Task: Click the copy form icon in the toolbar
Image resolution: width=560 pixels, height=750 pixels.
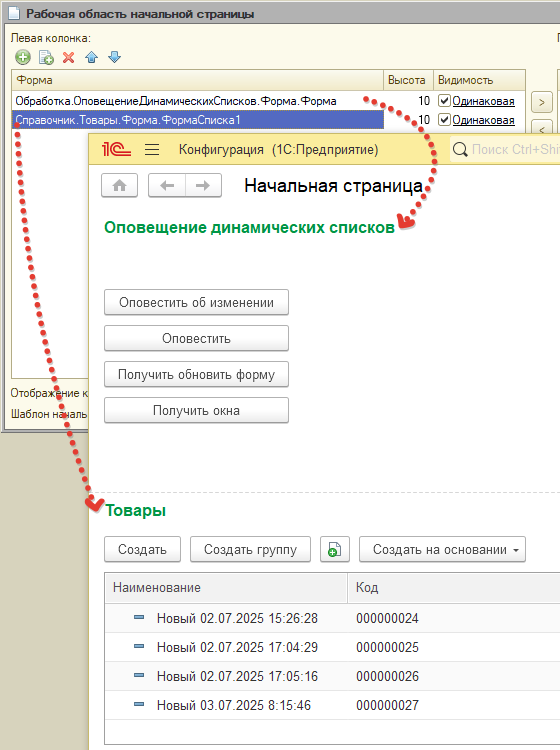Action: [x=46, y=57]
